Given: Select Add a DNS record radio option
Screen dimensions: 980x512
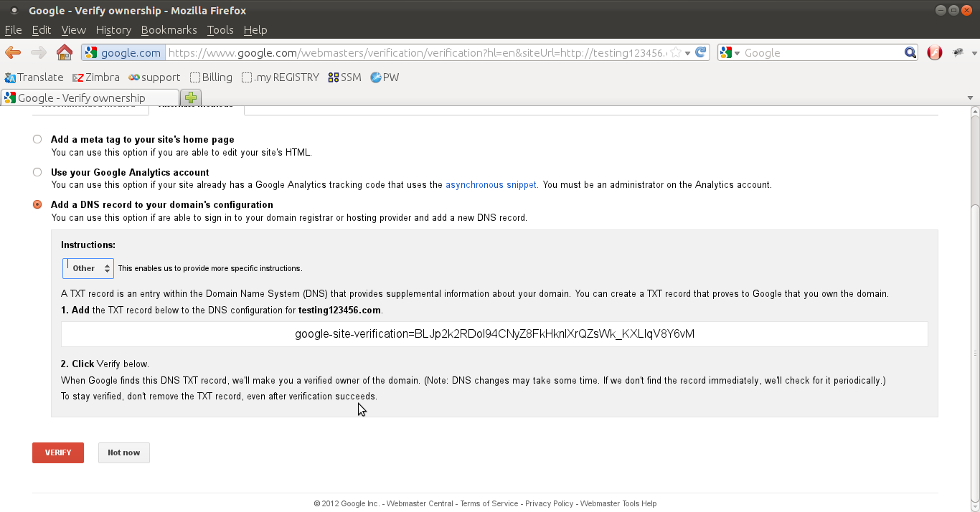Looking at the screenshot, I should pyautogui.click(x=37, y=204).
